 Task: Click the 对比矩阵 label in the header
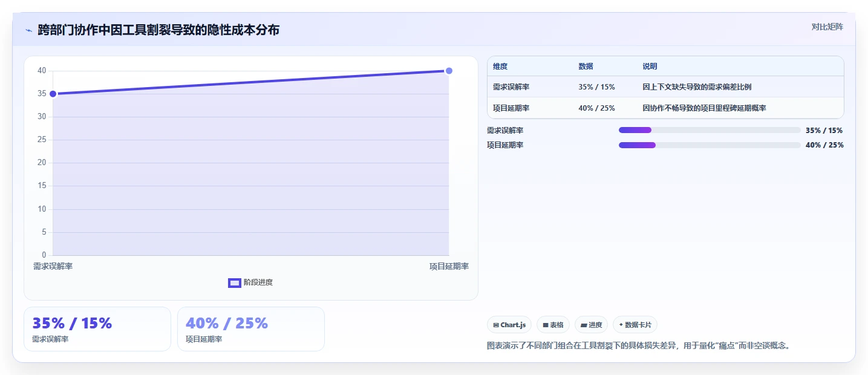coord(827,27)
